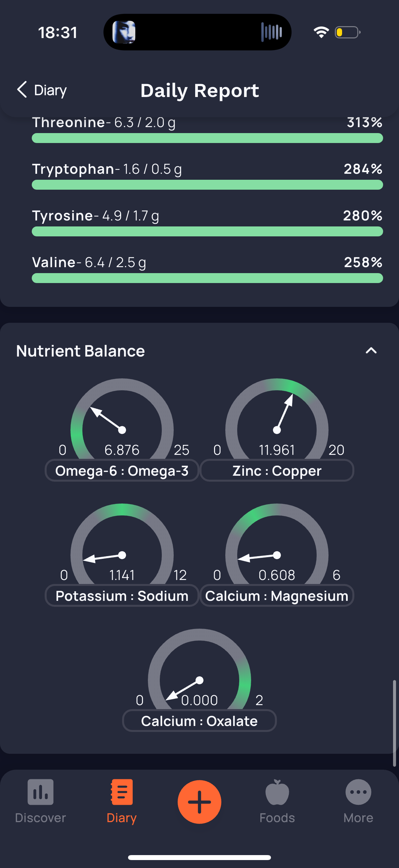The height and width of the screenshot is (868, 399).
Task: Tap the Omega-6 : Omega-3 gauge dial
Action: [122, 419]
